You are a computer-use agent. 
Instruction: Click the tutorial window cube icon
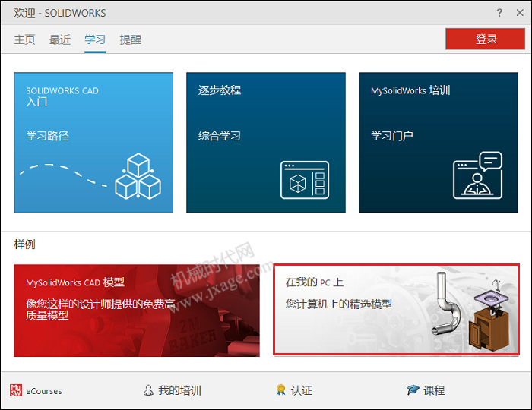pyautogui.click(x=305, y=180)
